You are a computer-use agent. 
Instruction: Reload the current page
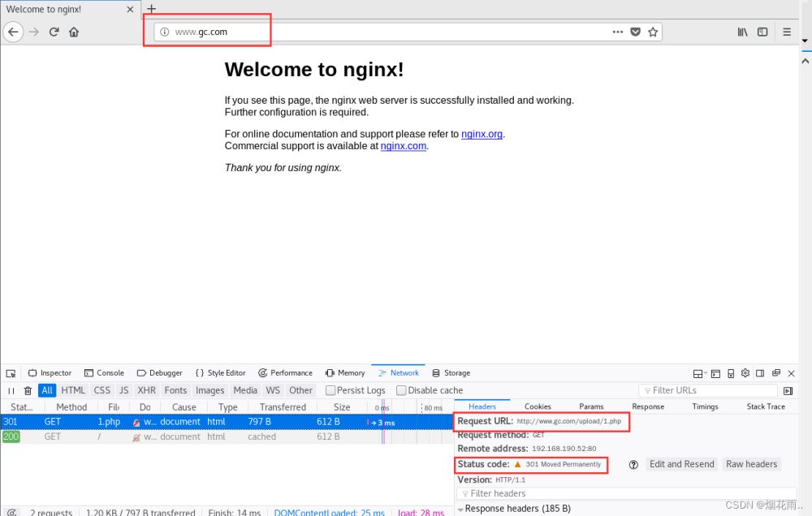pyautogui.click(x=54, y=32)
